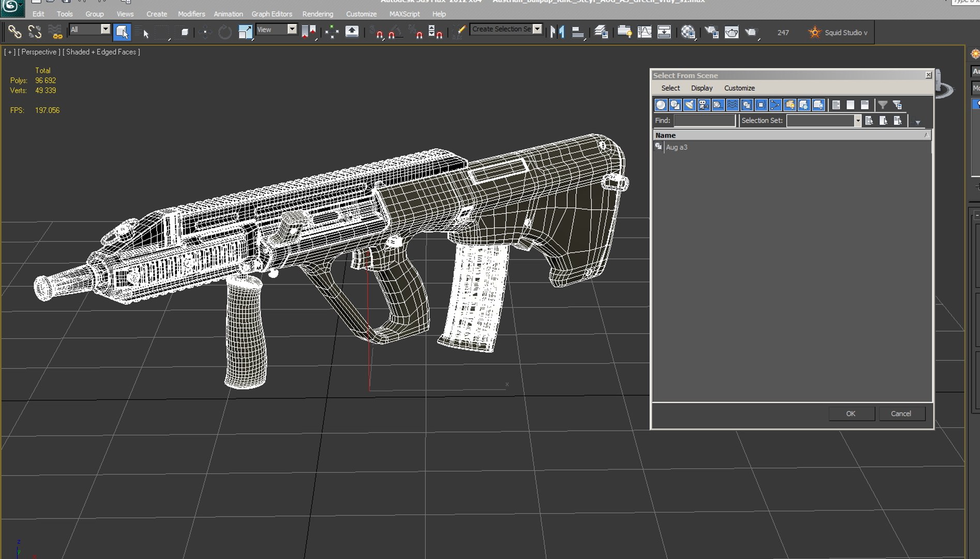Image resolution: width=980 pixels, height=559 pixels.
Task: Toggle 3D Snaps
Action: 376,32
